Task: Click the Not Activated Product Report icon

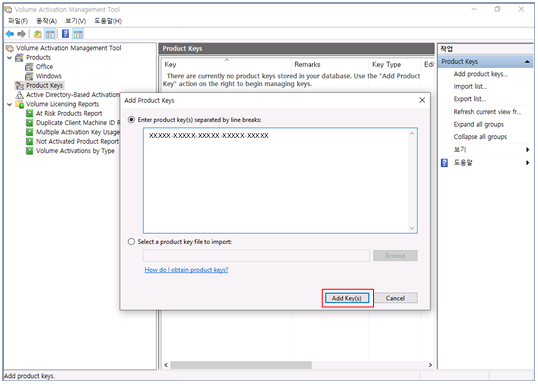Action: click(x=30, y=141)
